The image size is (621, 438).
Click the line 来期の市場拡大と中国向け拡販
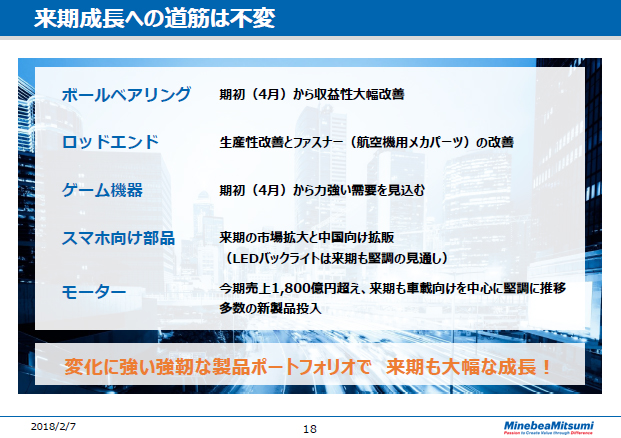point(307,238)
